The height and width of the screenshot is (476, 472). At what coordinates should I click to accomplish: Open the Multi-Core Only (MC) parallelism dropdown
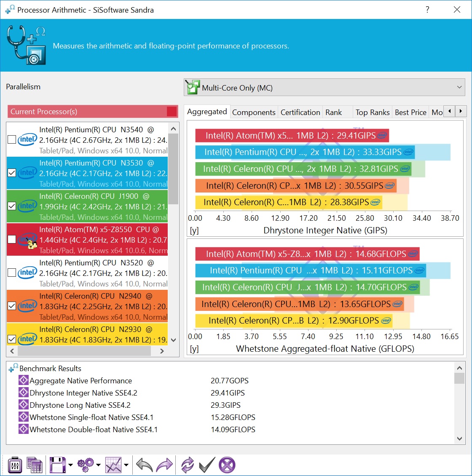tap(324, 88)
